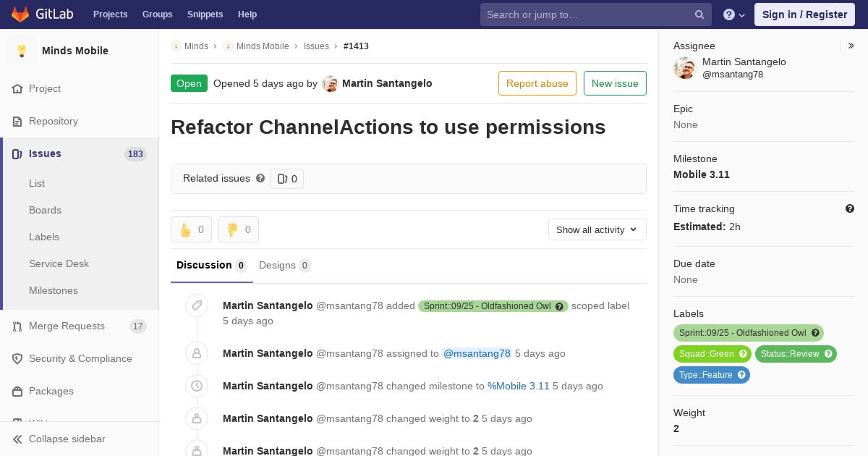This screenshot has width=868, height=456.
Task: Click the Merge Requests count badge 17
Action: pyautogui.click(x=137, y=326)
